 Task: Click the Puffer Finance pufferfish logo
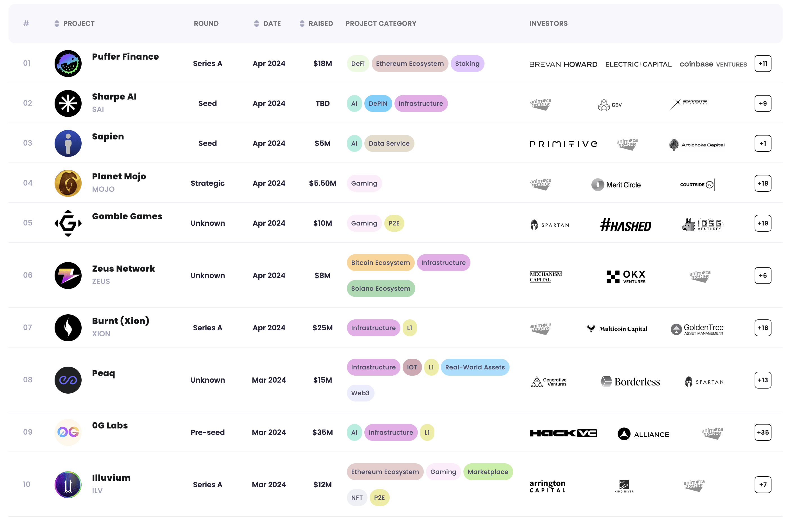(x=68, y=64)
